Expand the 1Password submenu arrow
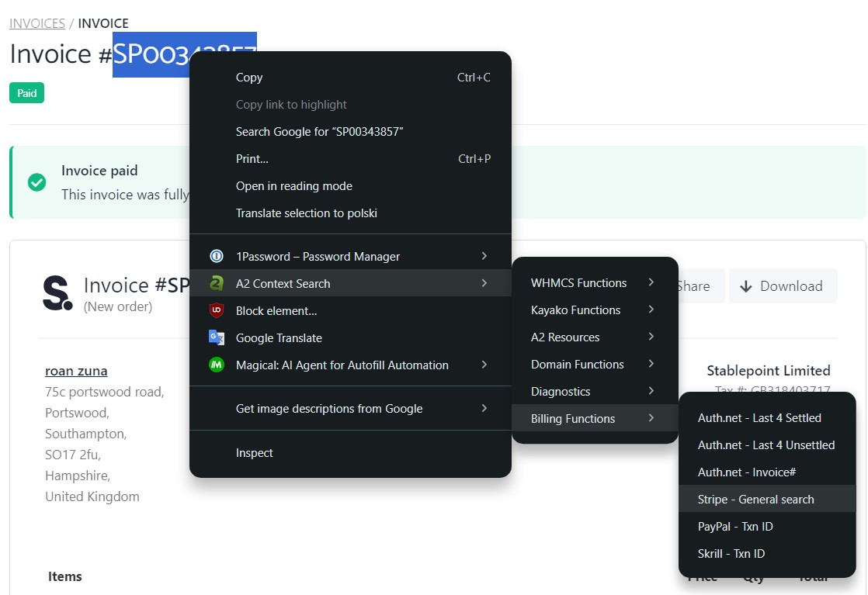The height and width of the screenshot is (595, 868). [x=484, y=255]
